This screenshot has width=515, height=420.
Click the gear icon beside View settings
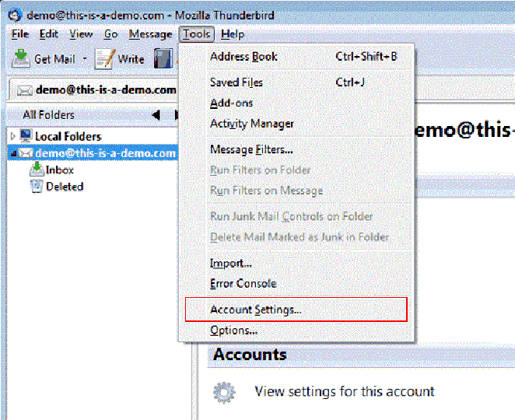pyautogui.click(x=224, y=393)
